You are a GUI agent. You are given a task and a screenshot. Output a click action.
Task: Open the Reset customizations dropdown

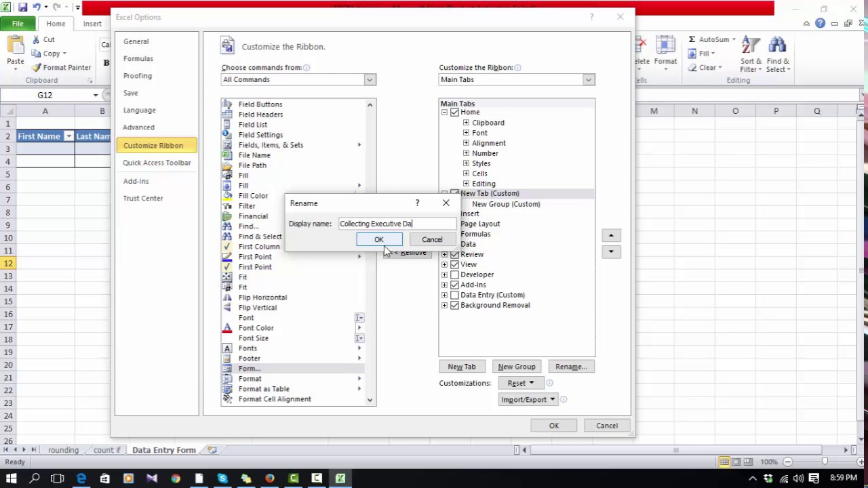tap(521, 383)
